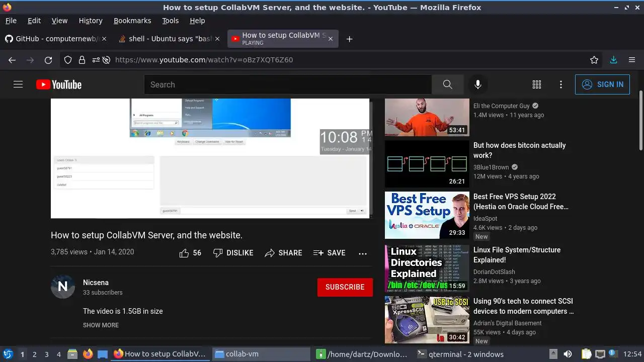Image resolution: width=644 pixels, height=362 pixels.
Task: Click the SHARE button
Action: [x=284, y=253]
